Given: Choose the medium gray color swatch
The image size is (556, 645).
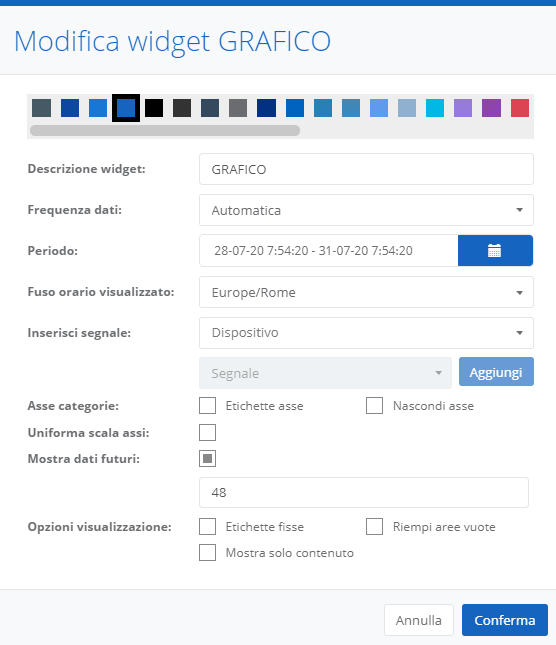Looking at the screenshot, I should click(x=238, y=108).
